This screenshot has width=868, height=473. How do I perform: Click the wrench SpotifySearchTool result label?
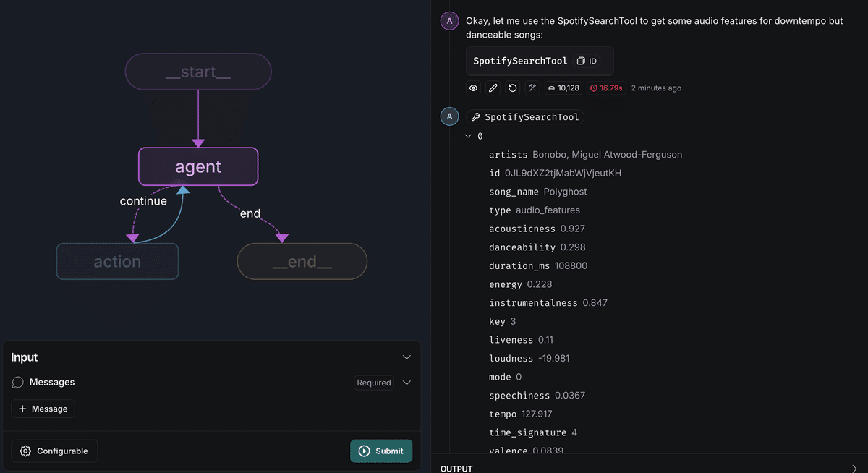[x=525, y=117]
